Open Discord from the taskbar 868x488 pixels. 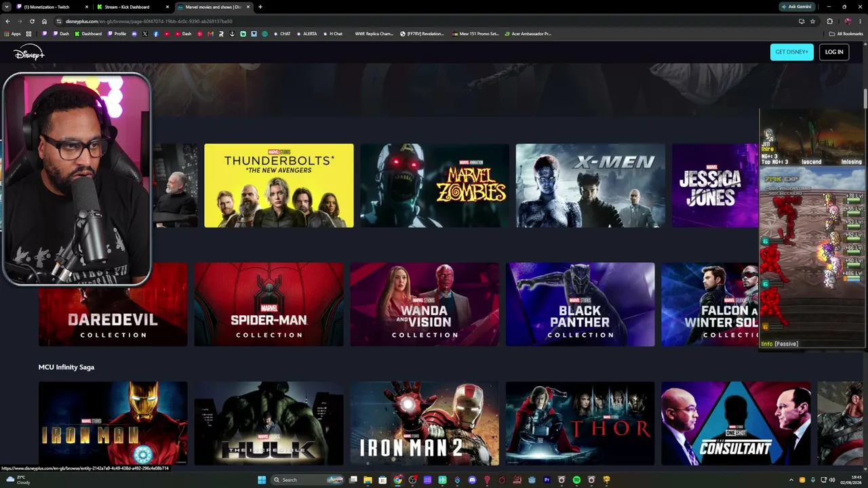tap(472, 480)
